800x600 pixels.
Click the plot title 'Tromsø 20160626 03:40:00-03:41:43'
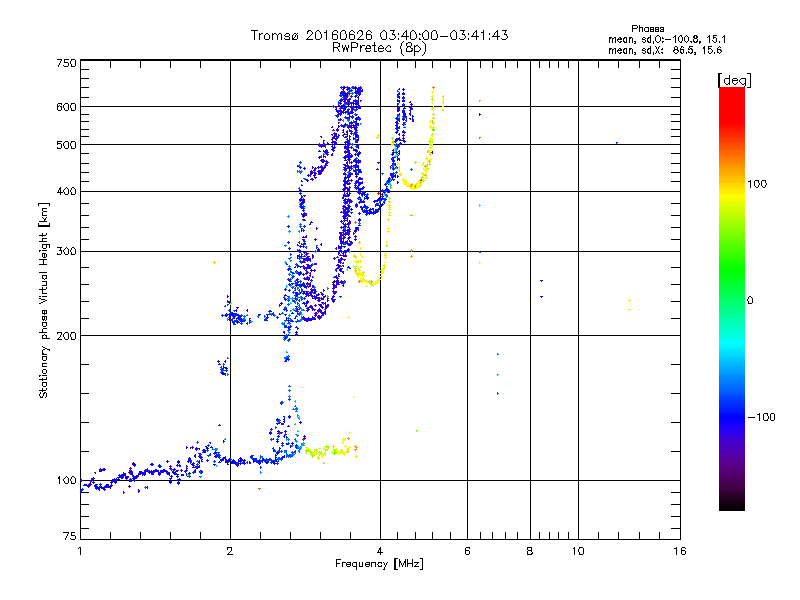pos(379,35)
